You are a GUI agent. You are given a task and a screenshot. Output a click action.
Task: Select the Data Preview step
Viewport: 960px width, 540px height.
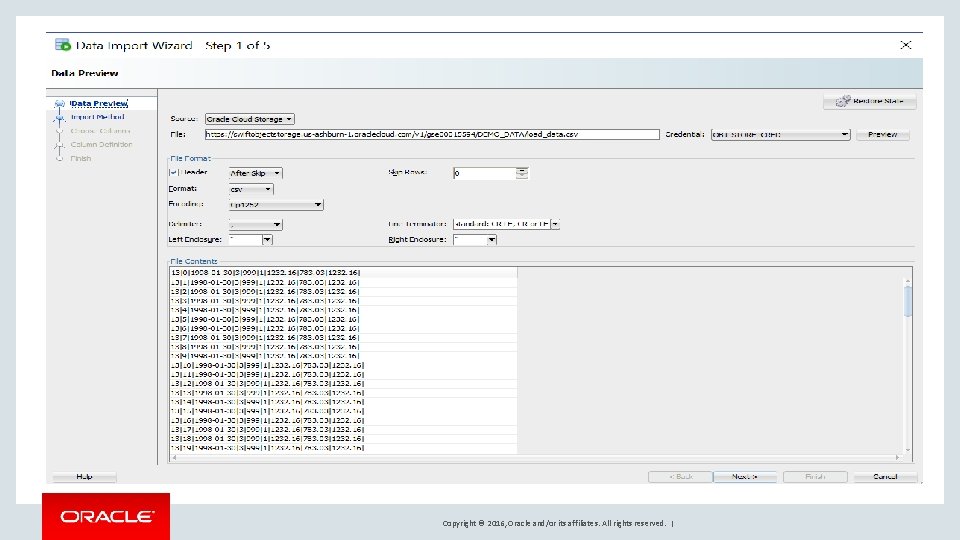click(x=99, y=103)
